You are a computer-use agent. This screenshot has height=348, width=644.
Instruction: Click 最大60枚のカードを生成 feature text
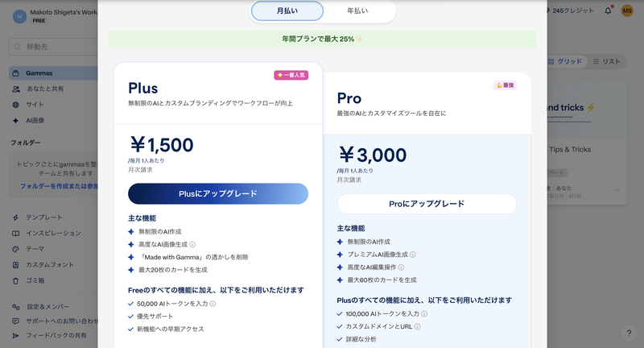382,280
